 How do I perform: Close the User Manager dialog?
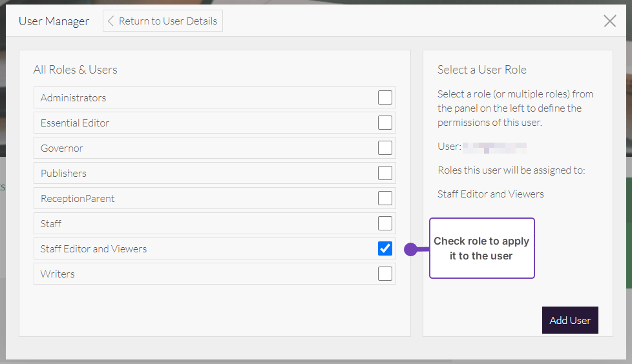609,21
